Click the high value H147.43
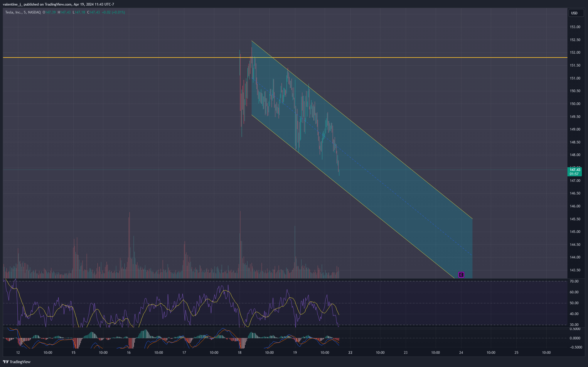The width and height of the screenshot is (588, 367). [64, 12]
